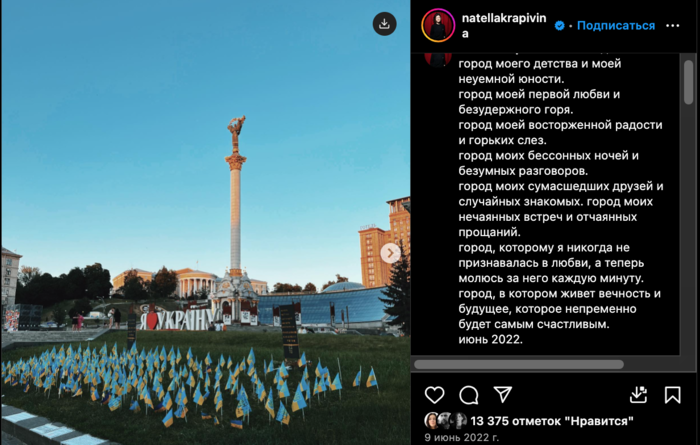Click the download media icon beside bookmark
The height and width of the screenshot is (445, 700).
tap(638, 395)
